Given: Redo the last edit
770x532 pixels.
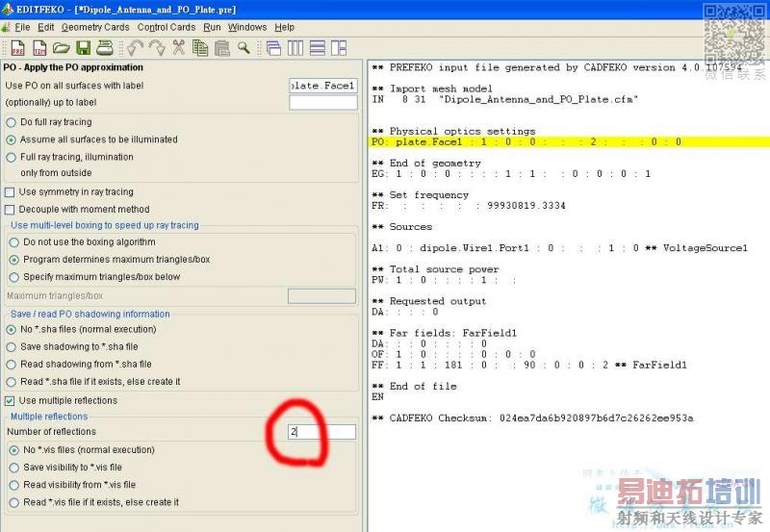Looking at the screenshot, I should [x=157, y=48].
